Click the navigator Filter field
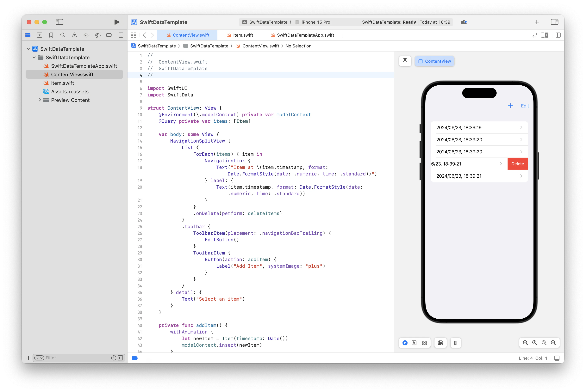The width and height of the screenshot is (586, 392). (79, 358)
